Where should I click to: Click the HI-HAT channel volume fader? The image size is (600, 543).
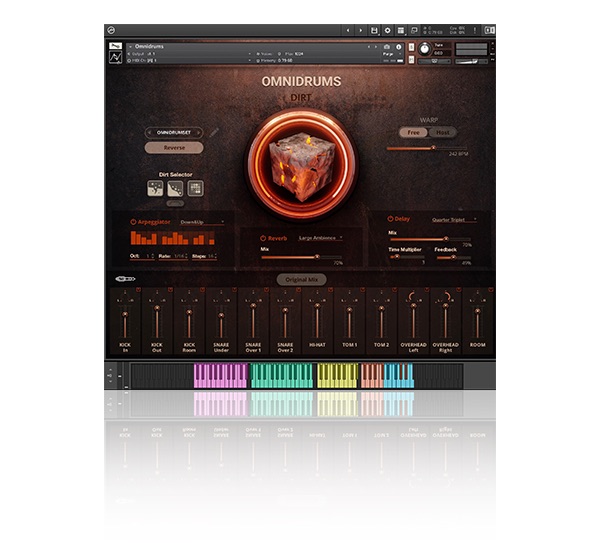pos(317,321)
